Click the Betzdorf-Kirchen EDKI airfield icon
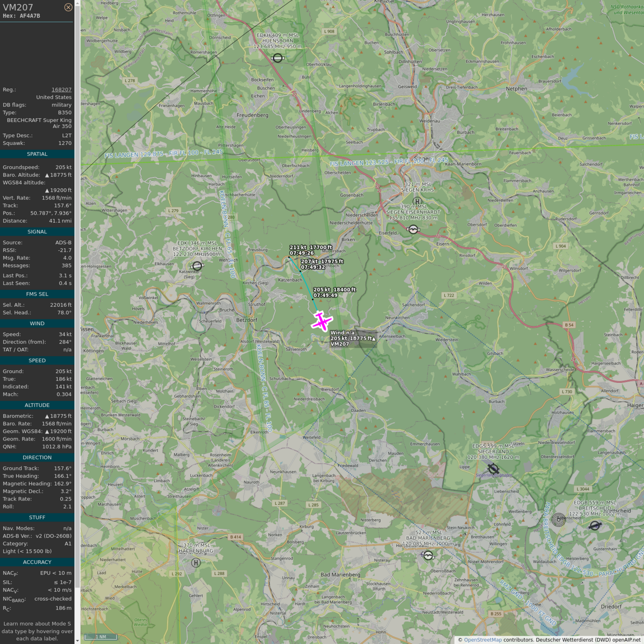 [197, 266]
